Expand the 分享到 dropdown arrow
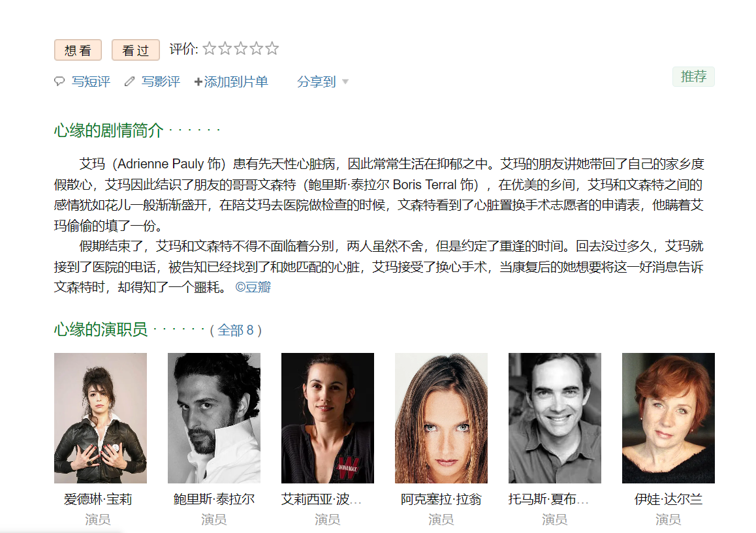 click(345, 82)
